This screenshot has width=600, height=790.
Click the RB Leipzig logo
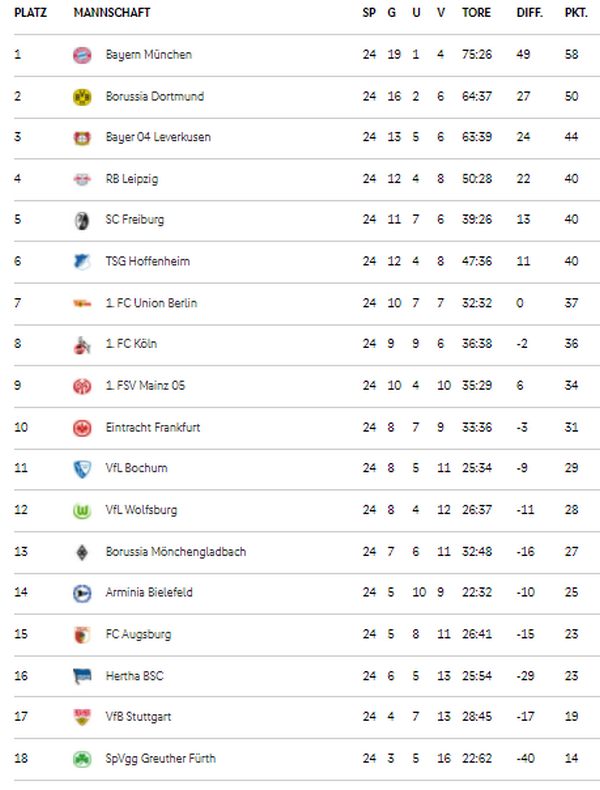point(82,179)
